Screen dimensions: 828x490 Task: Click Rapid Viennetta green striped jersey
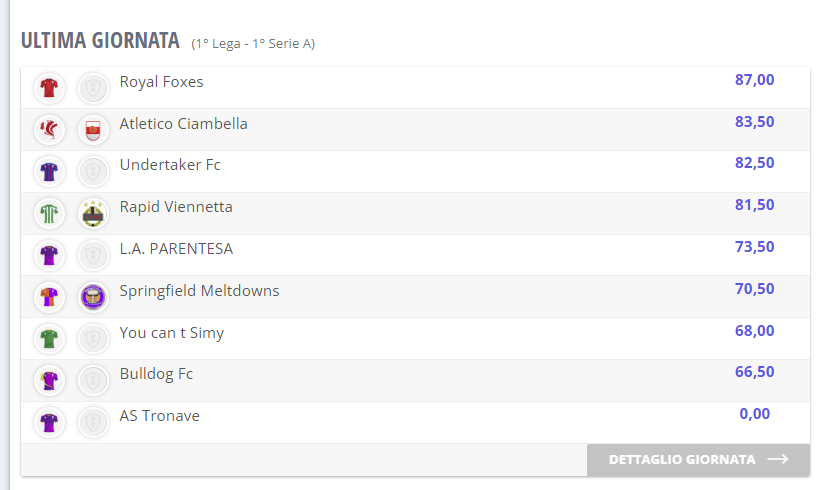click(x=49, y=214)
